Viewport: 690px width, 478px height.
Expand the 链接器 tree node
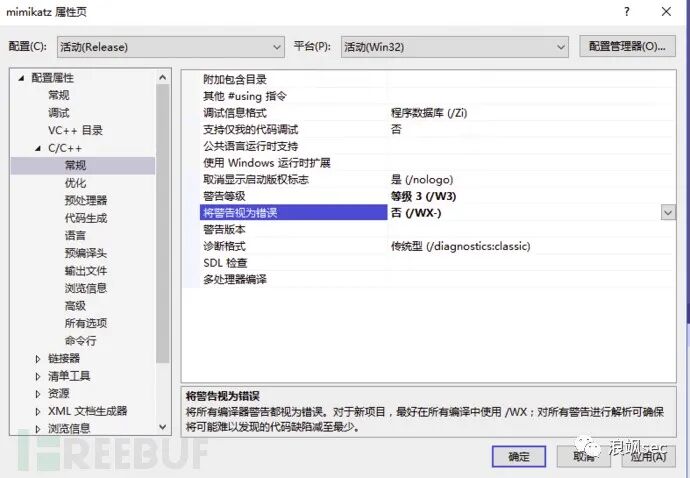coord(38,359)
